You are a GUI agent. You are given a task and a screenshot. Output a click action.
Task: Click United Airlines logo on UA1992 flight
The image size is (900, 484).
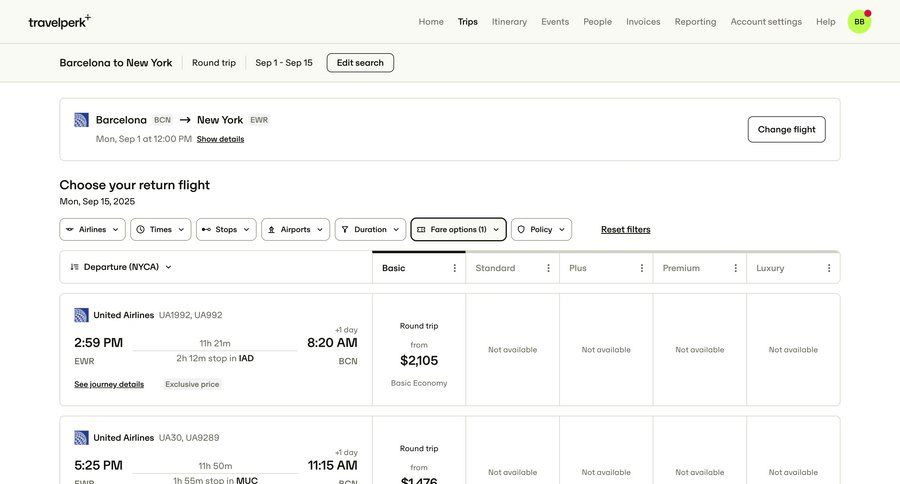tap(82, 315)
